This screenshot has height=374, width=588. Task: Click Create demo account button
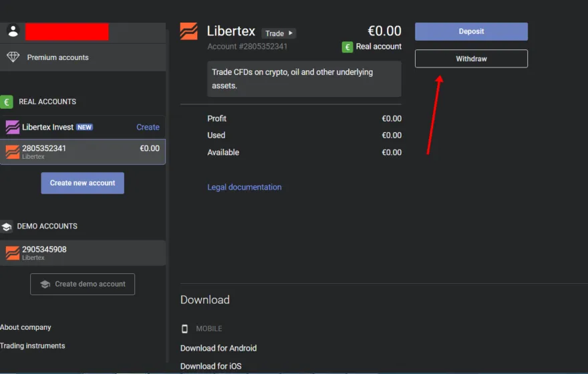(x=82, y=284)
